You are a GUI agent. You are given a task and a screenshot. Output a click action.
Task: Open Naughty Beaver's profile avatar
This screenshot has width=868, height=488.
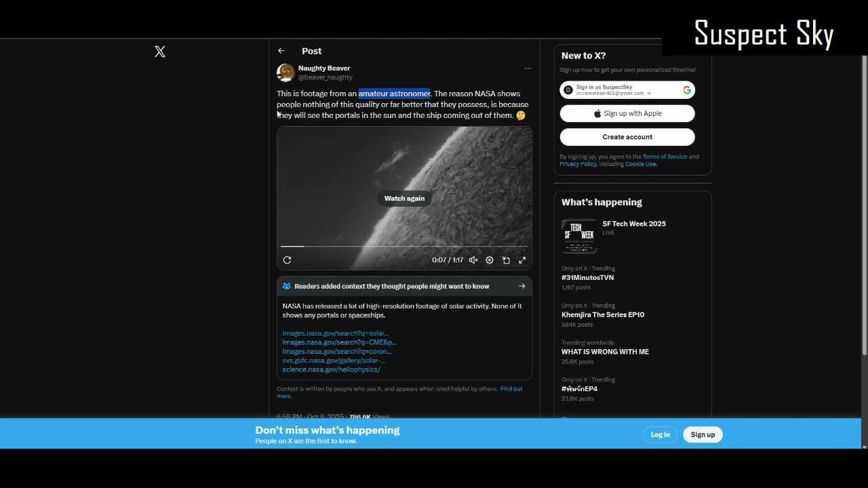[285, 73]
